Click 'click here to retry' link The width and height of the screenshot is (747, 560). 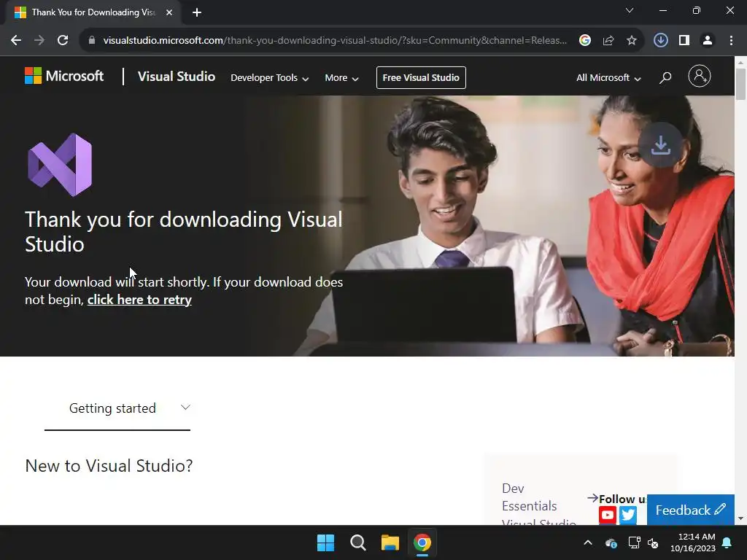click(139, 300)
